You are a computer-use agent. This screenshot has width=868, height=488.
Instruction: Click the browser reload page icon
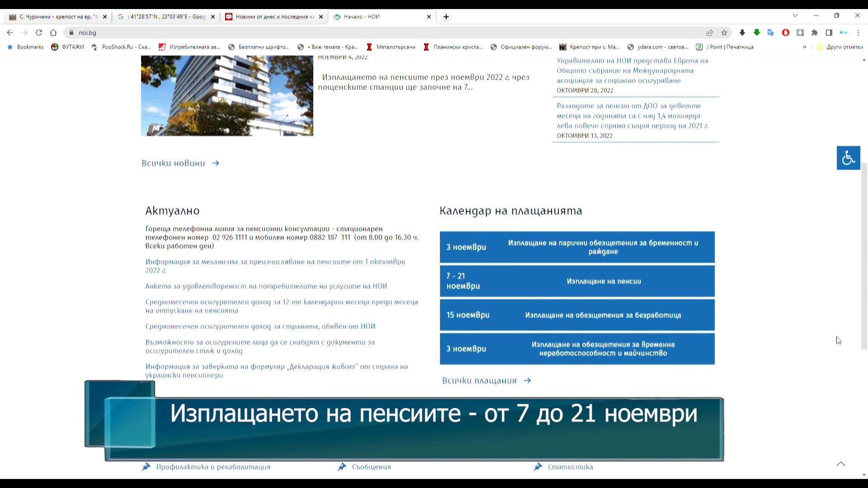pos(39,33)
